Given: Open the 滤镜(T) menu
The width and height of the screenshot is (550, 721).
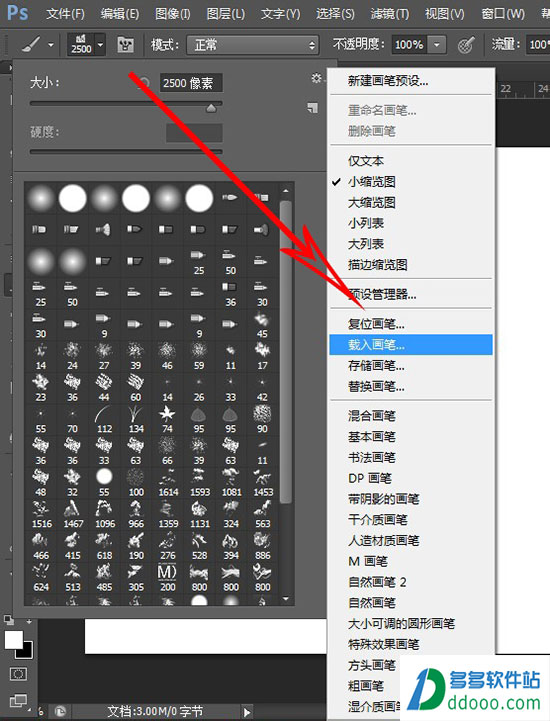Looking at the screenshot, I should coord(390,14).
